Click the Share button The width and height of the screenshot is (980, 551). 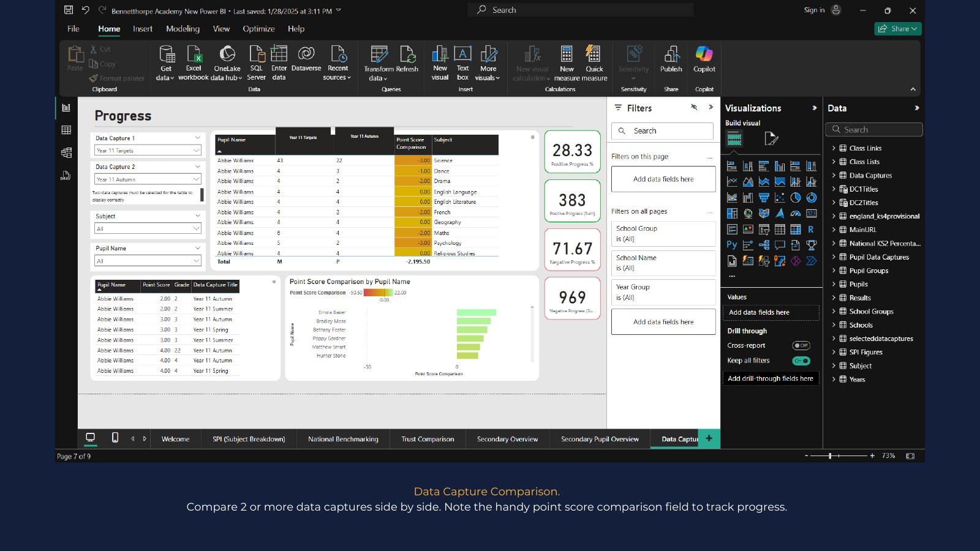coord(898,29)
